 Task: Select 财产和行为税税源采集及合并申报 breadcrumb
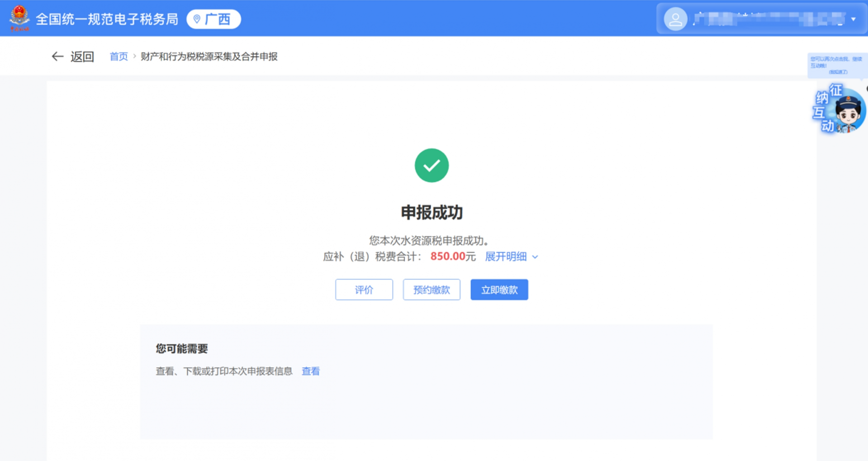[209, 56]
